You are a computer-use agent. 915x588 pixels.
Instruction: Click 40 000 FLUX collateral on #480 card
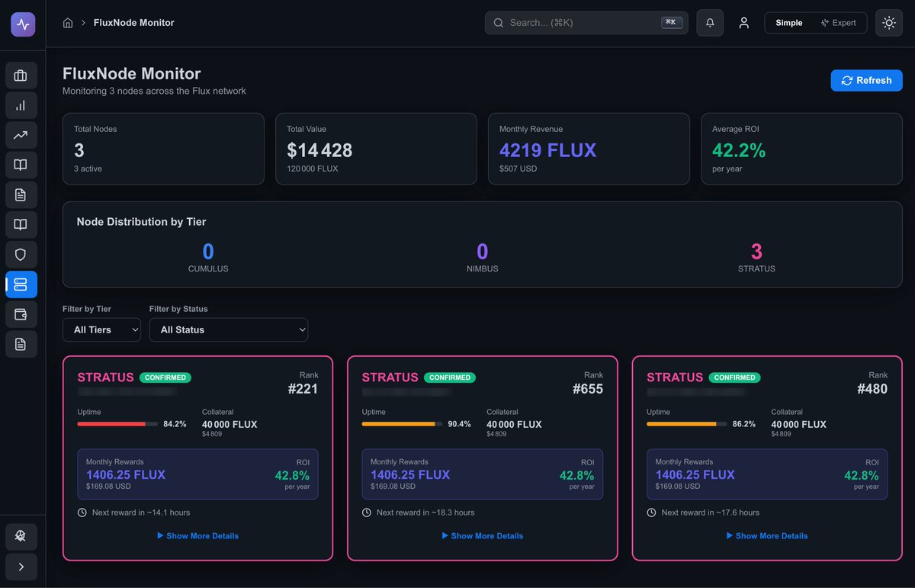click(x=798, y=425)
